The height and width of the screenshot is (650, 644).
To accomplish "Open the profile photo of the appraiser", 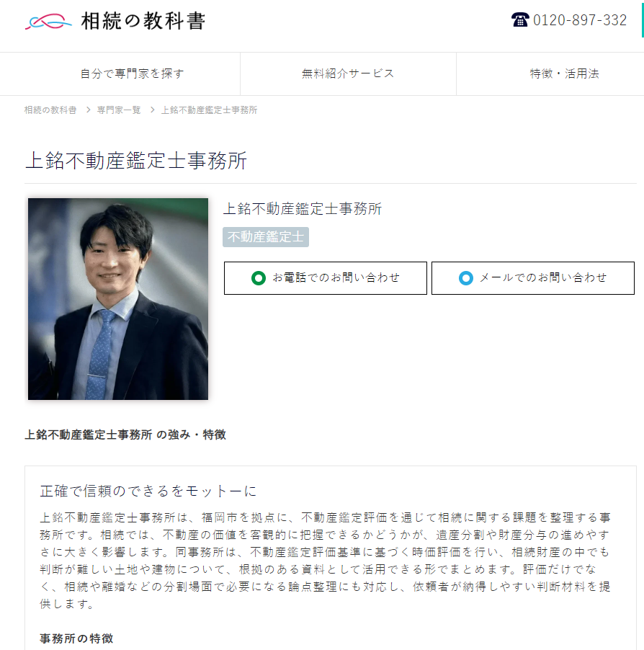I will 118,299.
